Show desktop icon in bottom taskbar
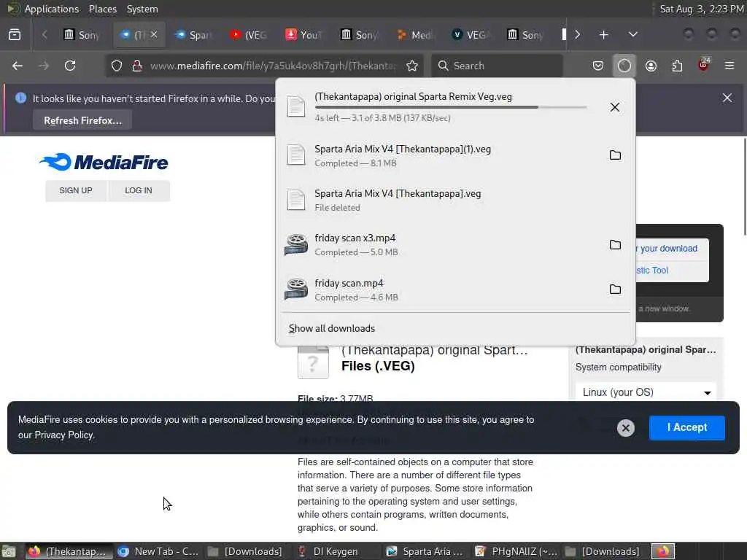Image resolution: width=747 pixels, height=560 pixels. click(x=8, y=551)
